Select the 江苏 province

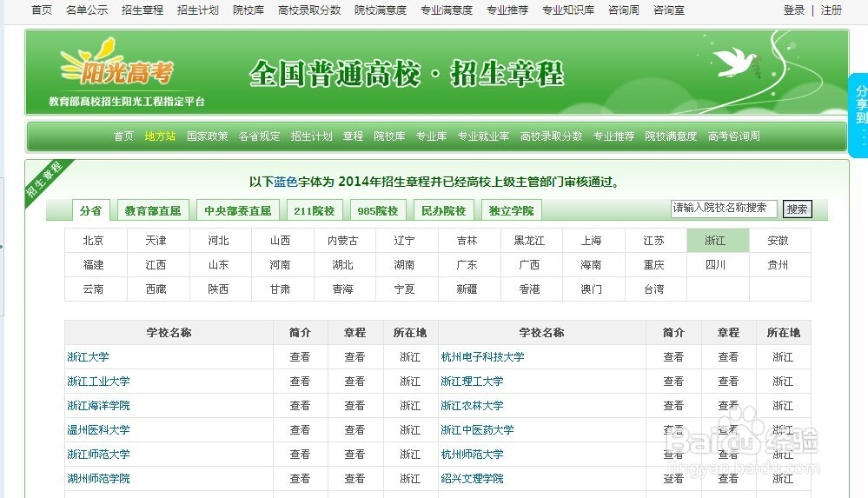(653, 241)
